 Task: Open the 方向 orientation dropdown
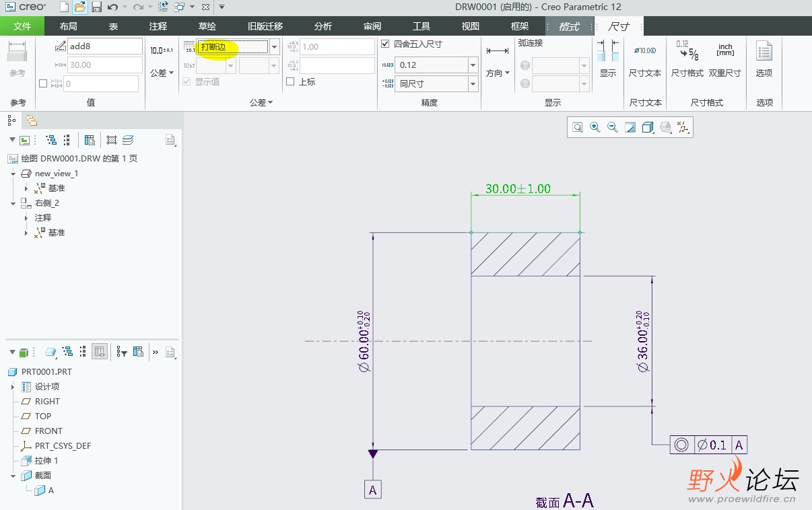pyautogui.click(x=498, y=73)
